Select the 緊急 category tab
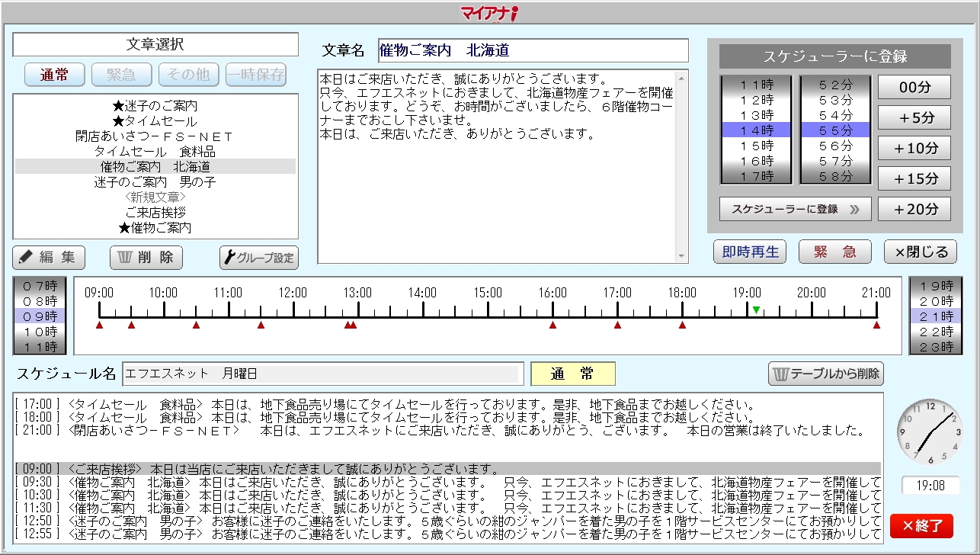 (122, 75)
